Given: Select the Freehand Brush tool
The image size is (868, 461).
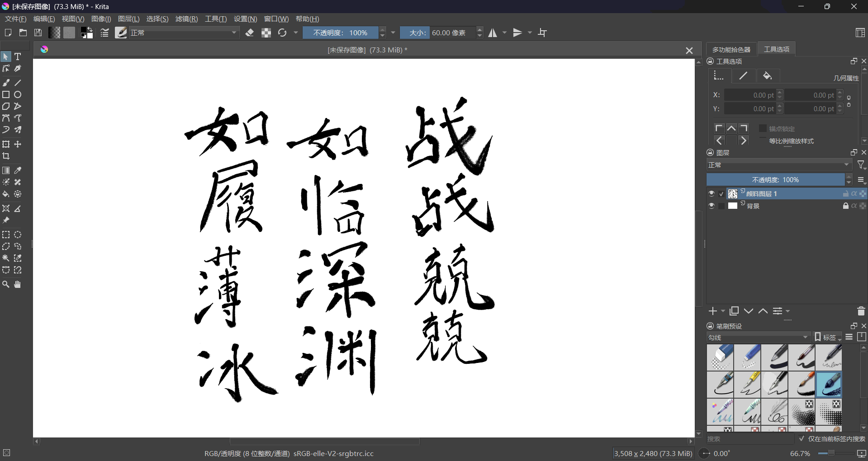Looking at the screenshot, I should tap(6, 83).
